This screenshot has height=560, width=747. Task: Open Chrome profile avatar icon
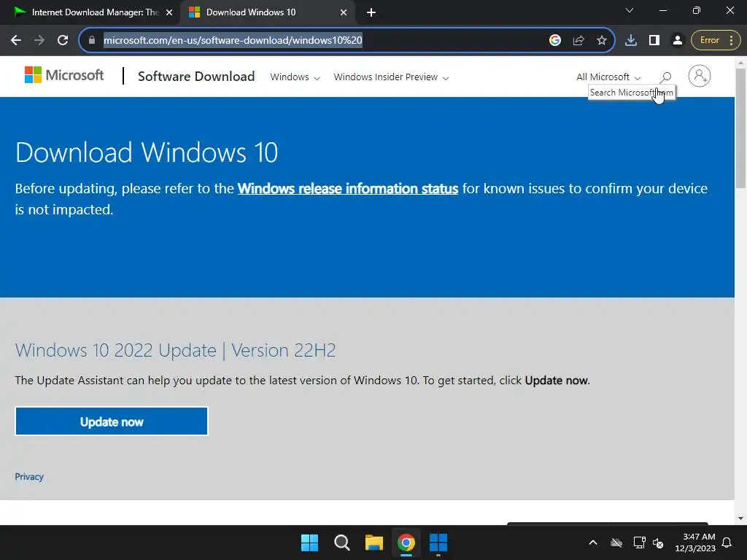(x=678, y=41)
